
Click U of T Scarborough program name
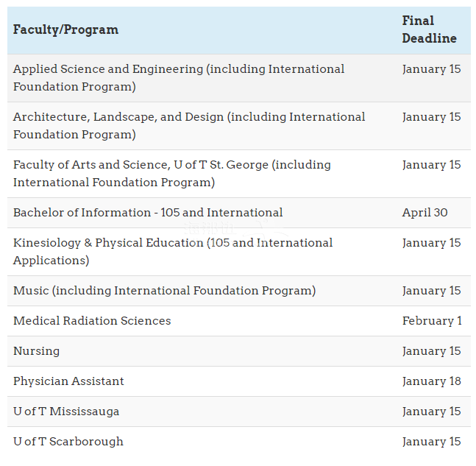click(68, 442)
